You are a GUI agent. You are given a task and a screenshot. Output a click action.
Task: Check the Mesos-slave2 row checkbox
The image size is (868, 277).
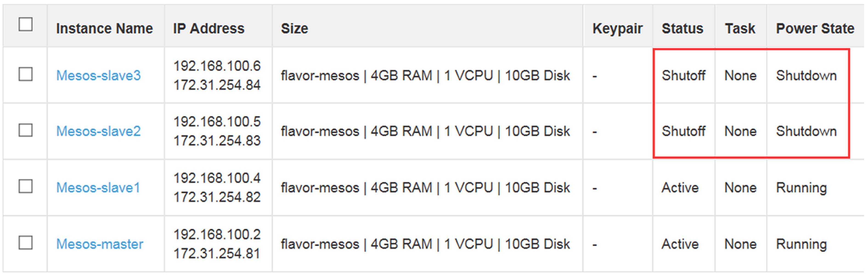click(26, 130)
